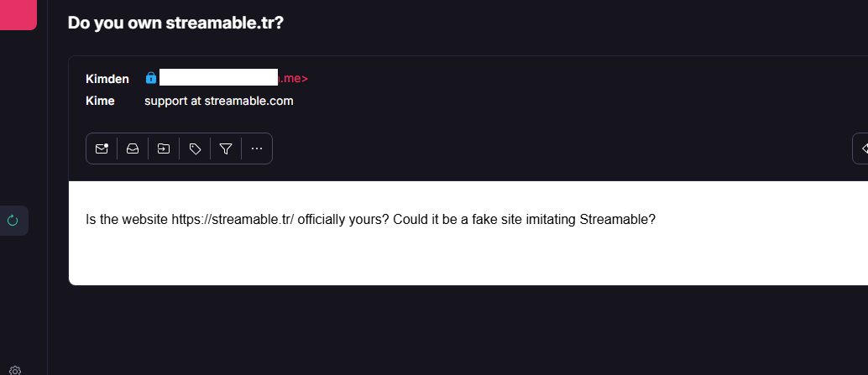Click recipient support at streamable.com
Viewport: 868px width, 375px height.
coord(218,102)
